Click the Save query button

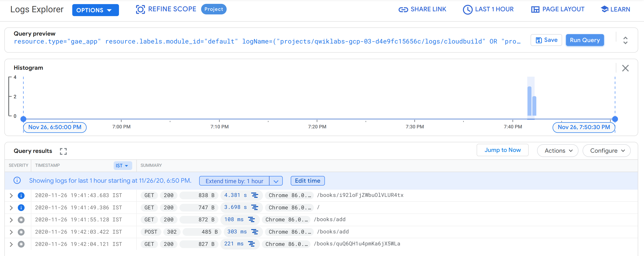coord(546,40)
